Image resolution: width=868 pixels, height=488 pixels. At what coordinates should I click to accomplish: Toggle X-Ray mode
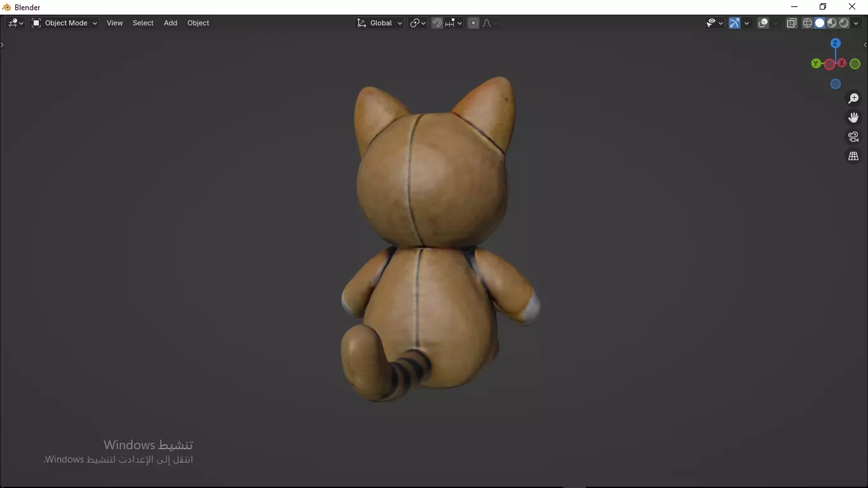792,23
